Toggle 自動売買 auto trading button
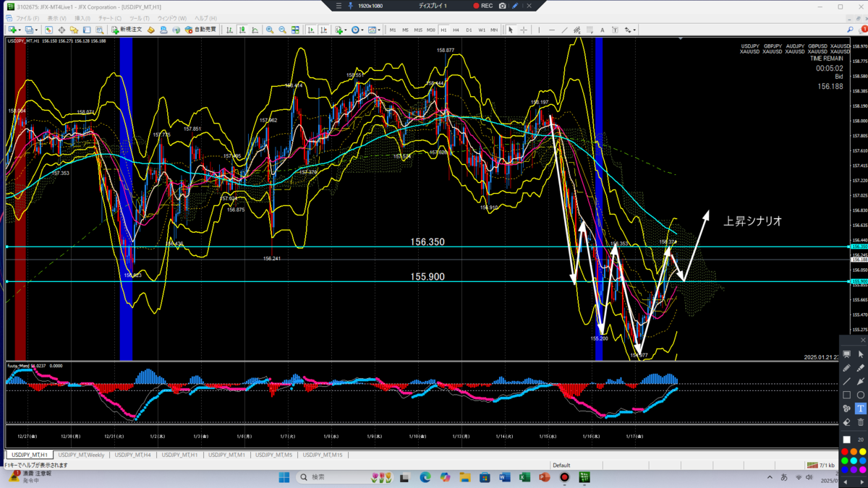 tap(200, 30)
